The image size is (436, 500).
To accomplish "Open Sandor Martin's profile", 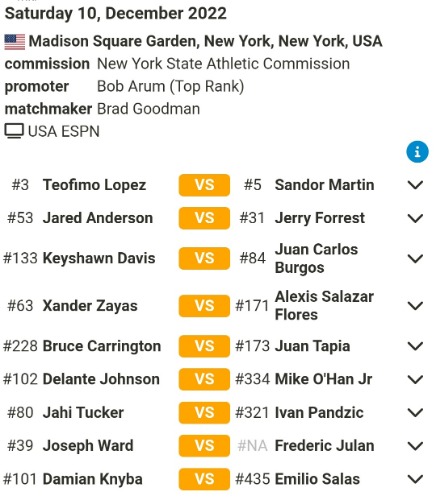I will click(x=324, y=185).
